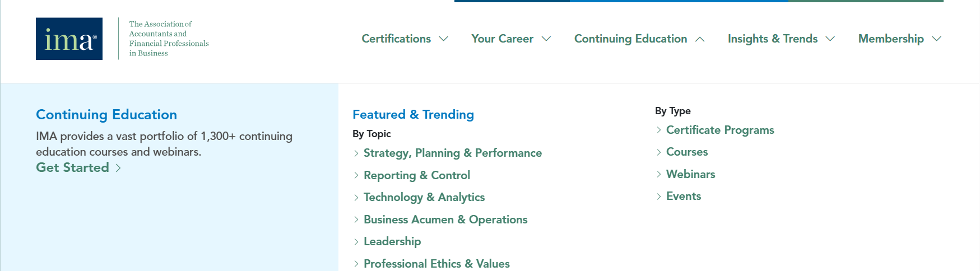Open Business Acumen & Operations
The height and width of the screenshot is (271, 980).
[x=445, y=219]
